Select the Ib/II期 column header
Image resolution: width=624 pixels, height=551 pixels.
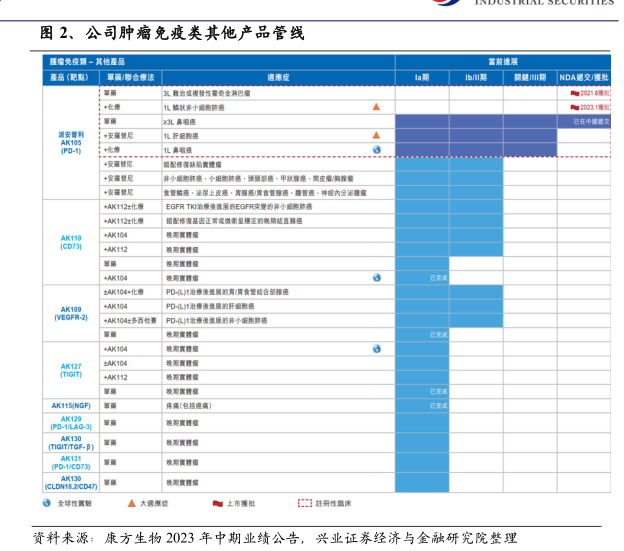click(475, 76)
